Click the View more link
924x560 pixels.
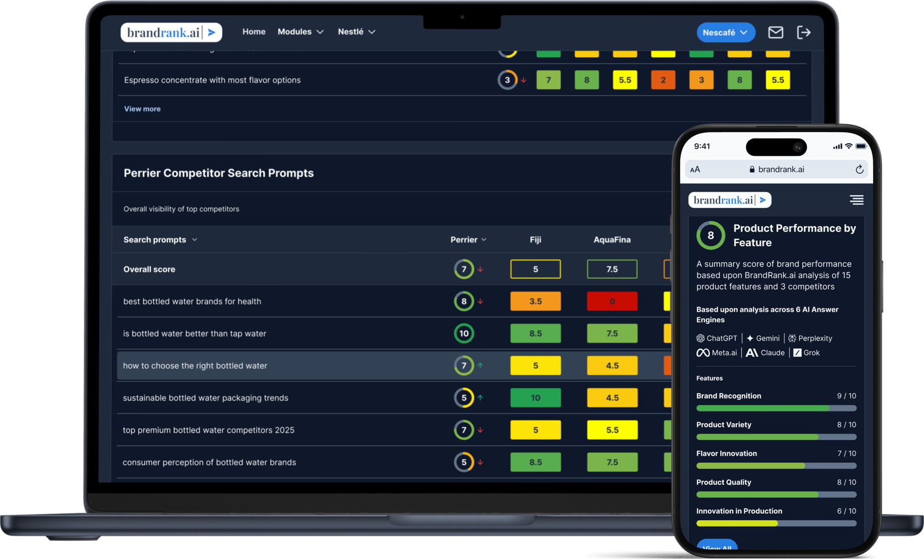tap(142, 109)
